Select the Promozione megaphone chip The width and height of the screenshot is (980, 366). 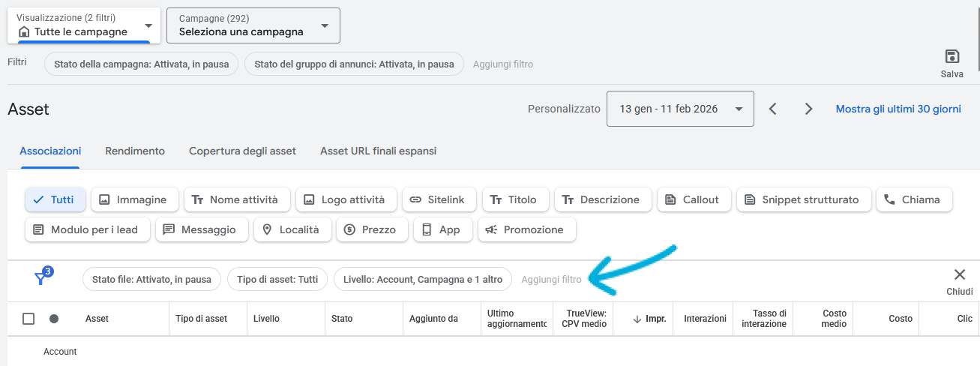coord(526,229)
